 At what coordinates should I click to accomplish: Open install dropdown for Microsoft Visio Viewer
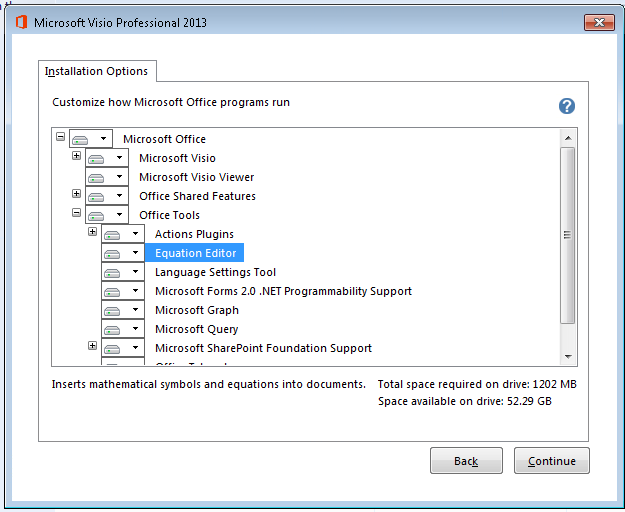tap(107, 177)
